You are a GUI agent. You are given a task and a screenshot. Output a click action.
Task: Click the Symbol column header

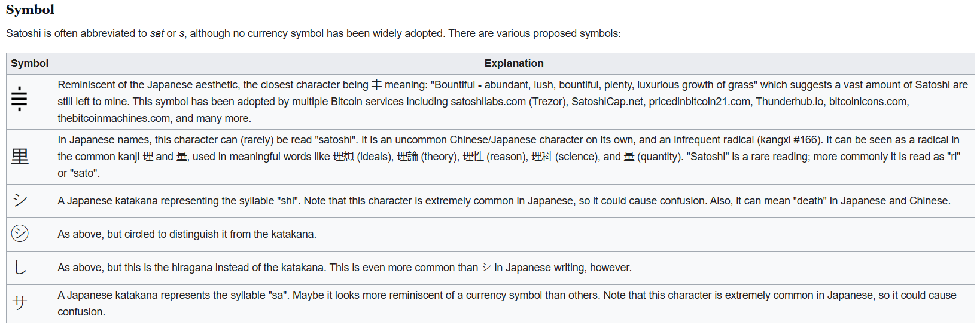pos(29,63)
